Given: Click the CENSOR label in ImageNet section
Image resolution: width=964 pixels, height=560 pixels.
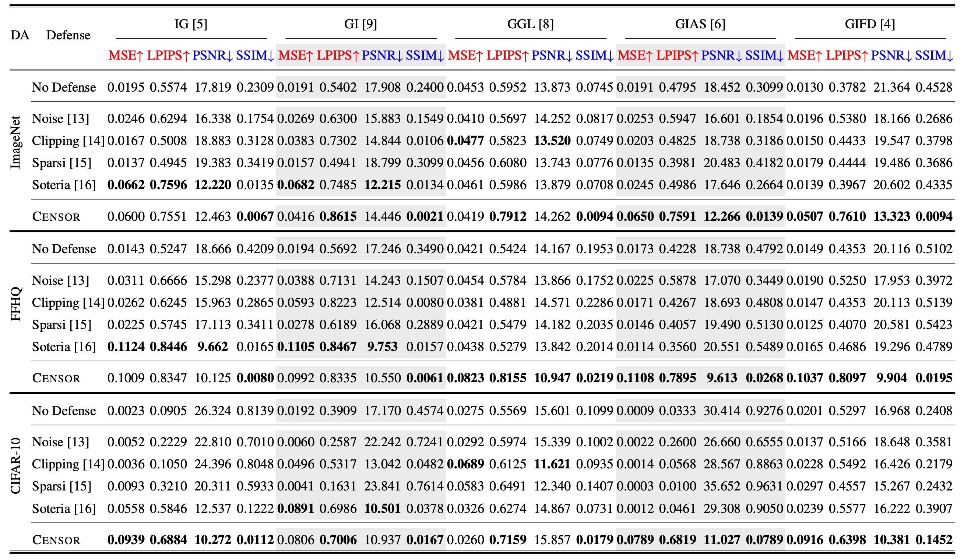Looking at the screenshot, I should (x=56, y=217).
